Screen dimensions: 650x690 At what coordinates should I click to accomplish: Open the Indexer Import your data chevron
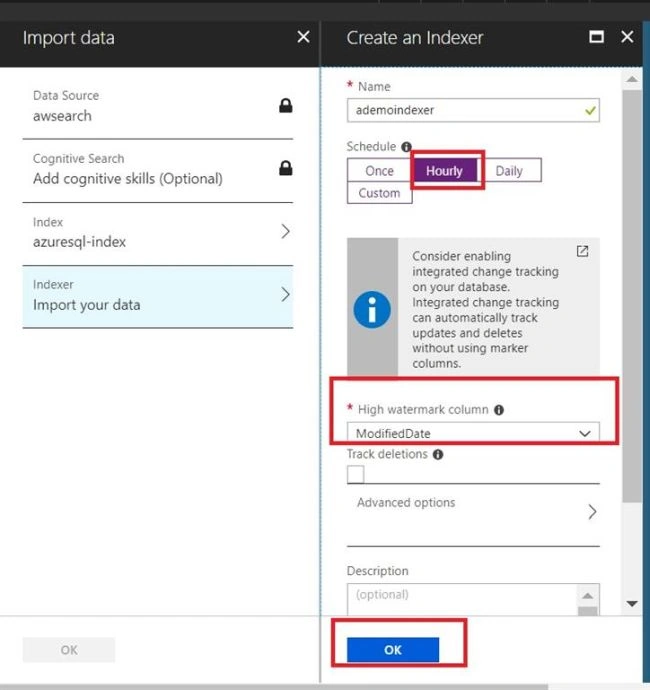(x=286, y=294)
